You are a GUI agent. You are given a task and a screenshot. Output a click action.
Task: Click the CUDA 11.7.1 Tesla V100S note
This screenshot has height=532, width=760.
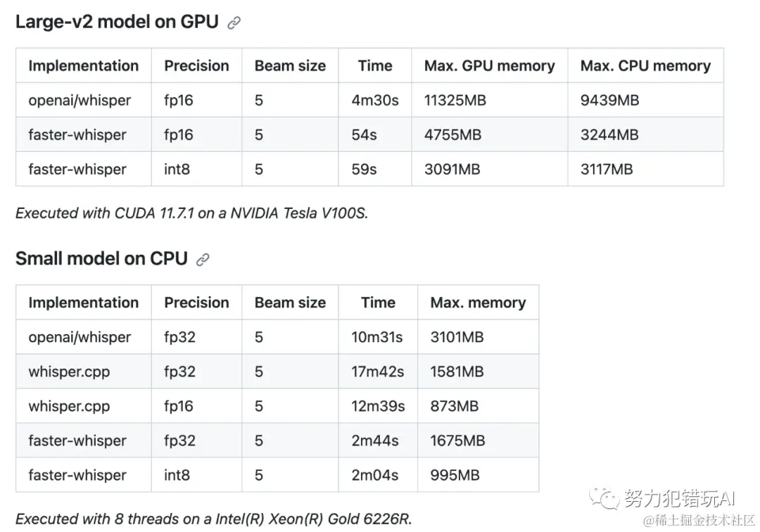coord(192,213)
